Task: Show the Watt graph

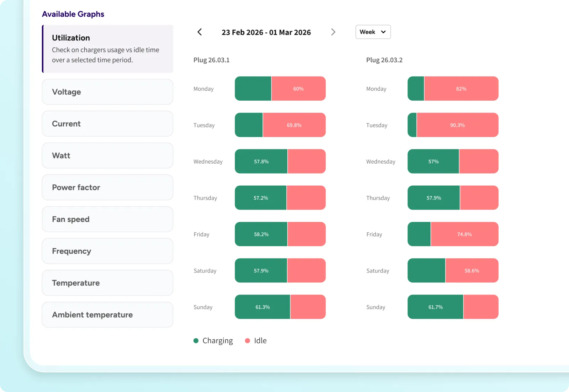Action: point(107,155)
